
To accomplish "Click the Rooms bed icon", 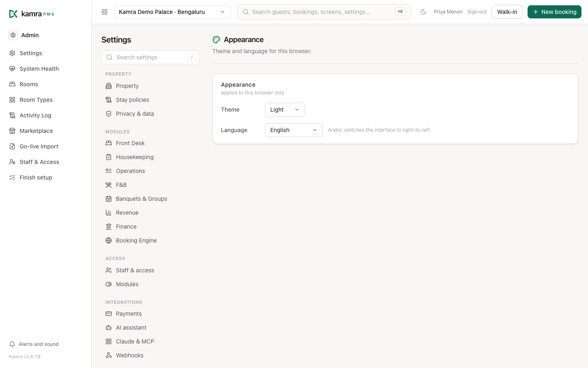I will click(12, 84).
